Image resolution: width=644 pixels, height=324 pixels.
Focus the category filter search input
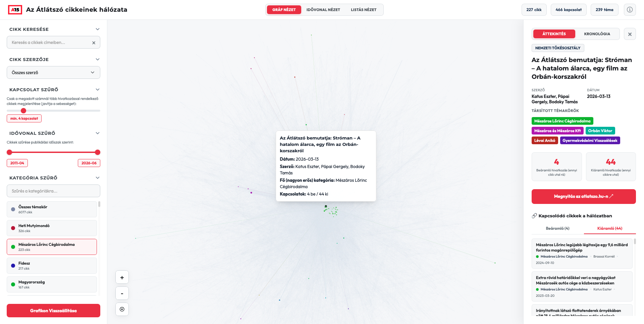coord(53,191)
